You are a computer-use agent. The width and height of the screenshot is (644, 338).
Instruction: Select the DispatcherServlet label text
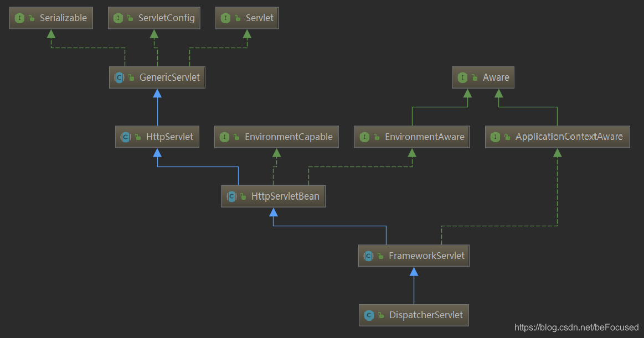pos(426,315)
